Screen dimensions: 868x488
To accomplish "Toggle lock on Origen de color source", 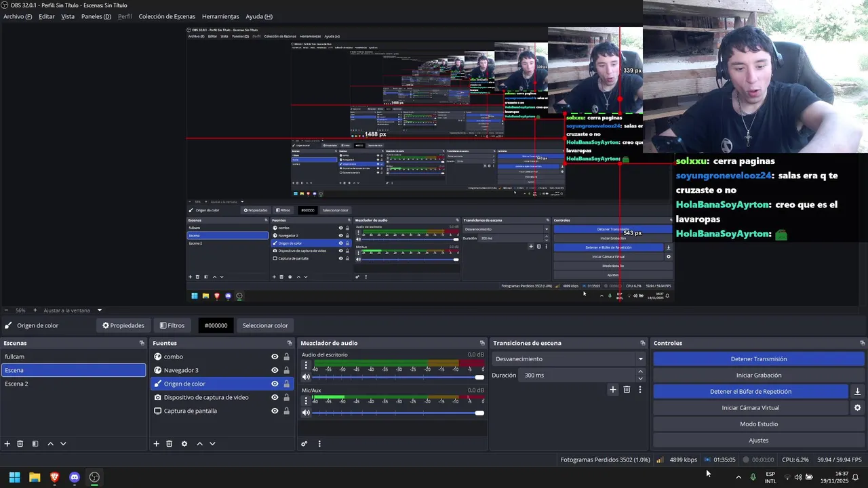I will click(x=286, y=384).
